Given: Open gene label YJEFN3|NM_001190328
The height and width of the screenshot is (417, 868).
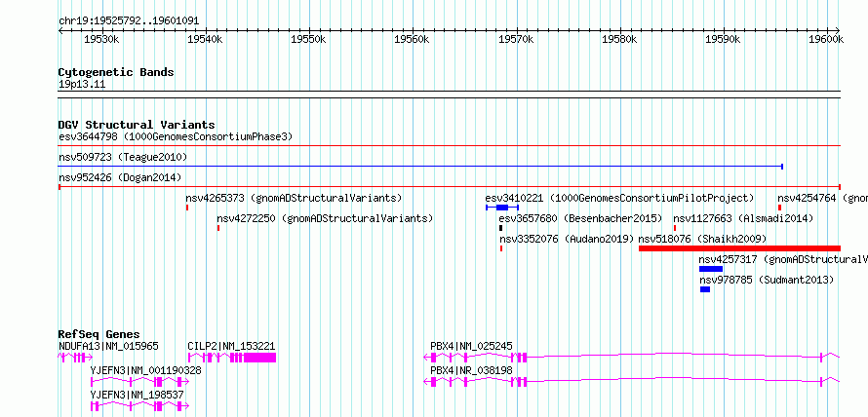Looking at the screenshot, I should [145, 370].
